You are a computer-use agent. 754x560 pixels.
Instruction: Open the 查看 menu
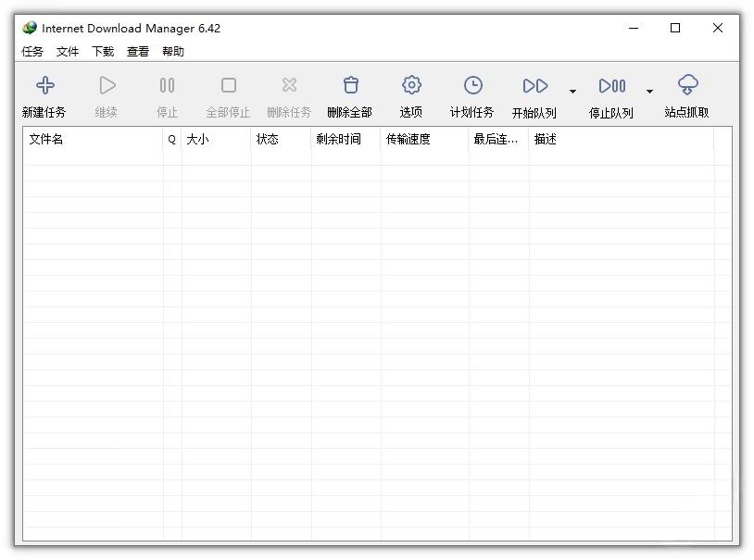point(137,52)
